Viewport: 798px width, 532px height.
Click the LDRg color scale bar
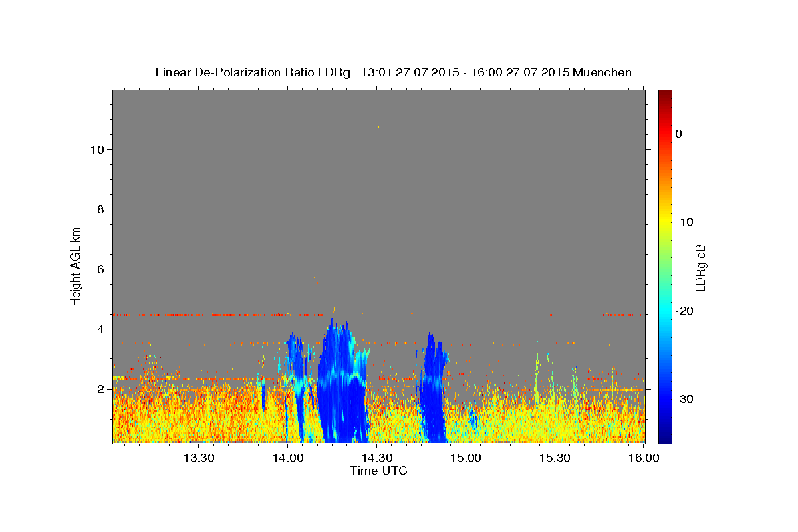(665, 267)
